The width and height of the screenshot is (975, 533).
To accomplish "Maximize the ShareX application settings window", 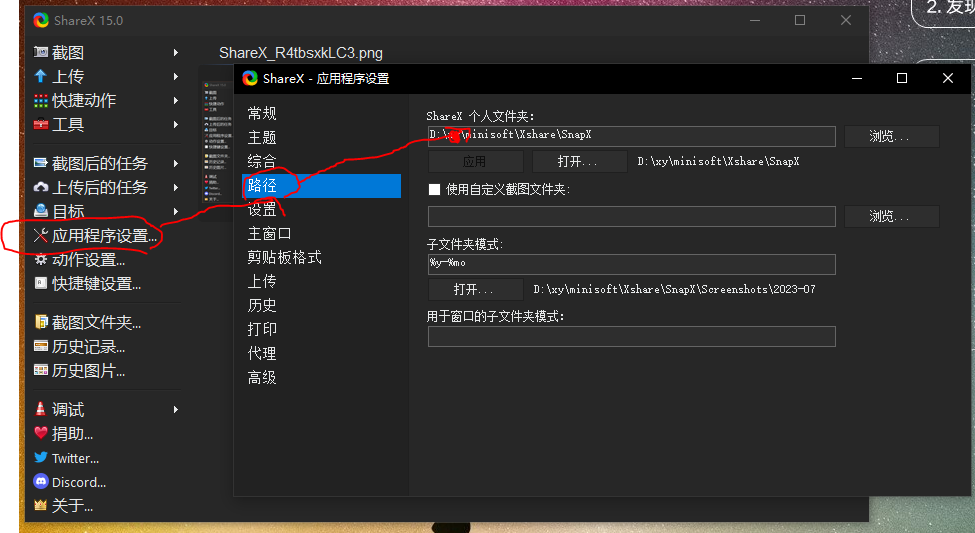I will tap(902, 78).
